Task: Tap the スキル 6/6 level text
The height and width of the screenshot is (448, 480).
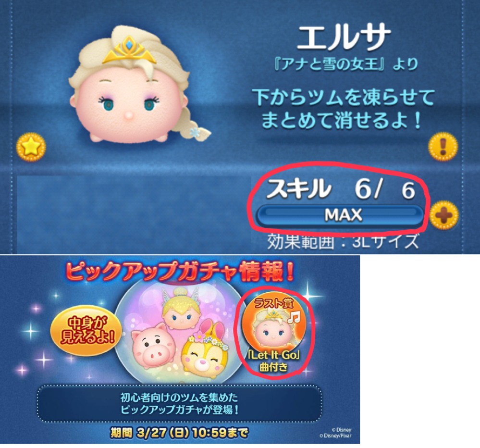Action: coord(341,189)
